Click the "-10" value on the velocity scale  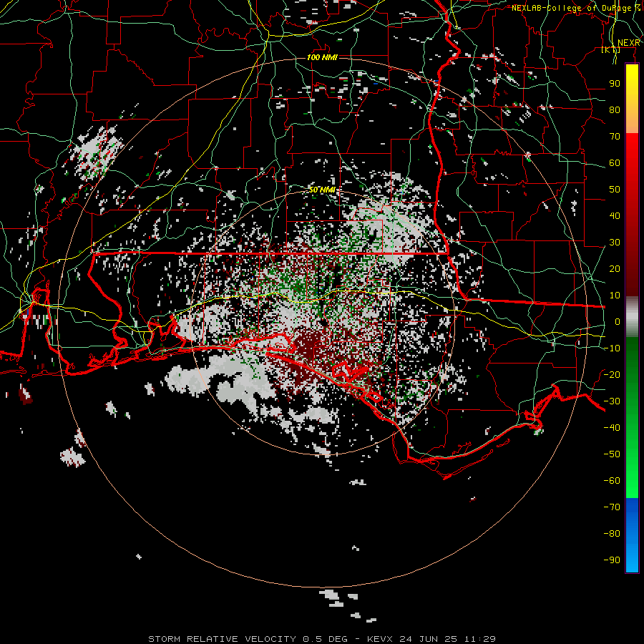pos(612,348)
